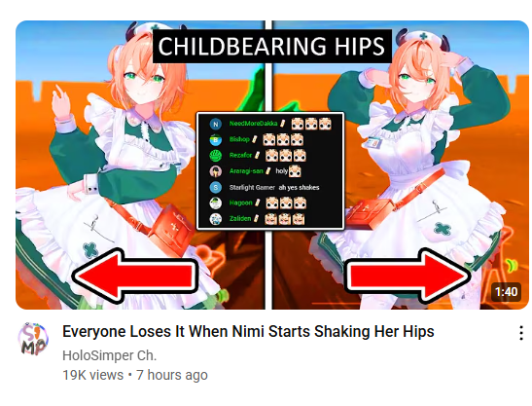Click Hagoon's avatar in chat overlay
Screen dimensions: 532x406
216,203
